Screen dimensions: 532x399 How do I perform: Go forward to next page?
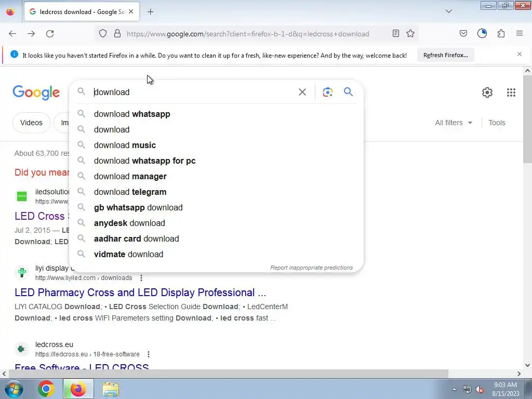[x=31, y=34]
